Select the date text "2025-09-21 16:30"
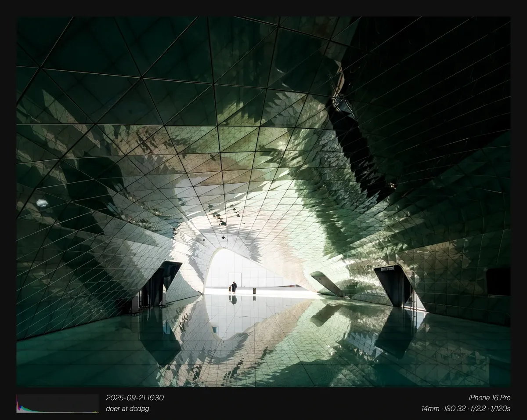Image resolution: width=527 pixels, height=420 pixels. (135, 398)
